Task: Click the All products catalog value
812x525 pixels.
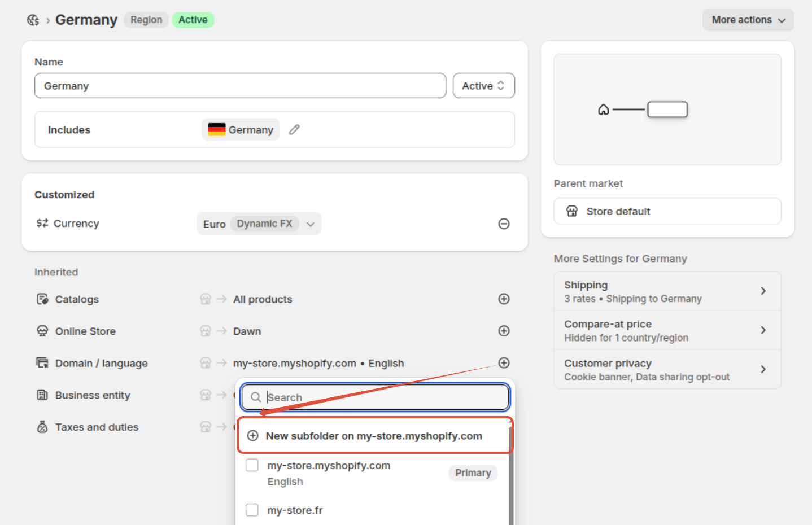Action: [263, 299]
